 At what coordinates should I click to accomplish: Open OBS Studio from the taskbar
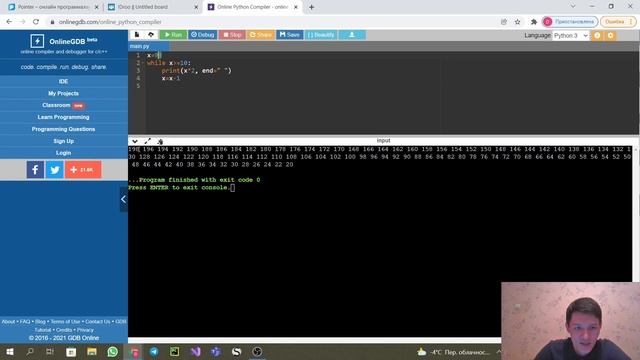pos(257,351)
